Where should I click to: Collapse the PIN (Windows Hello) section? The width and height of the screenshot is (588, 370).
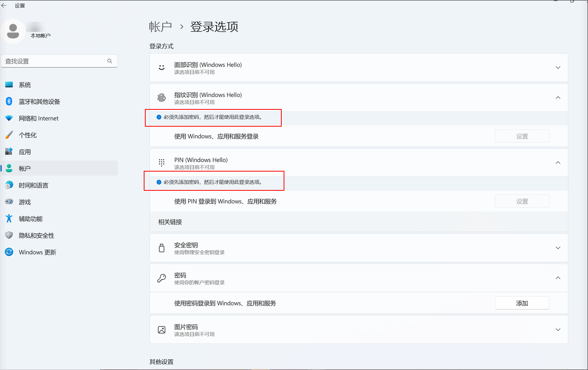[x=558, y=163]
